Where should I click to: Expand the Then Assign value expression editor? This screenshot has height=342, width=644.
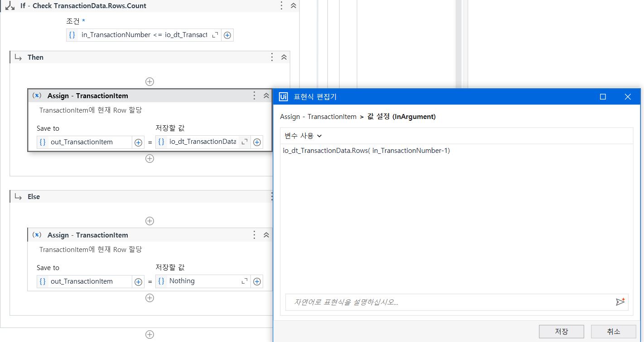245,142
